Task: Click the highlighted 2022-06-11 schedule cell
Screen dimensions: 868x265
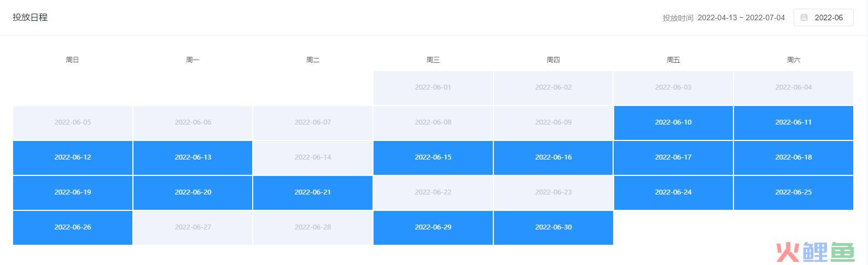Action: click(x=794, y=122)
